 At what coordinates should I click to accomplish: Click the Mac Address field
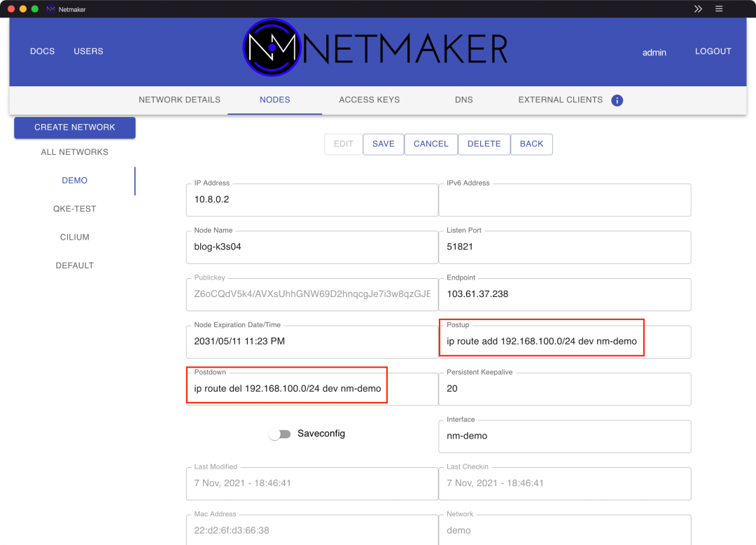coord(312,530)
